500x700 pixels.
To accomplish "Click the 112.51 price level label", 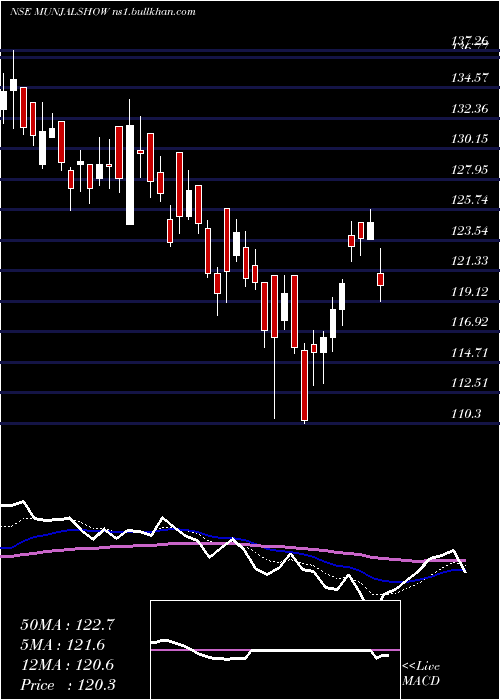I will [x=470, y=383].
